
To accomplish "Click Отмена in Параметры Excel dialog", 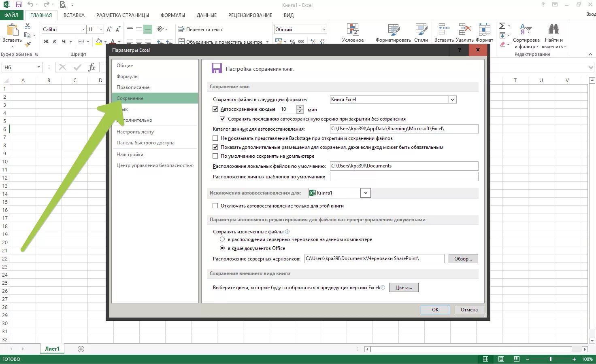I will tap(469, 309).
